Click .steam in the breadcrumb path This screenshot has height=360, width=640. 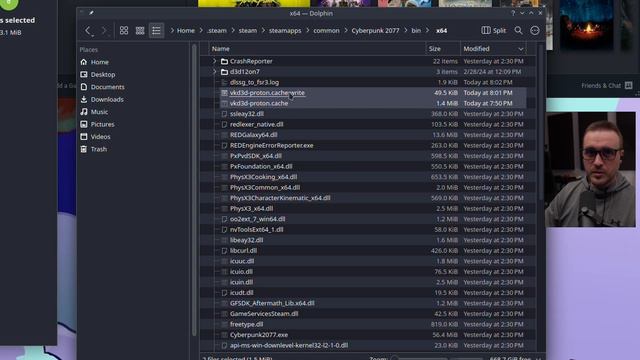pyautogui.click(x=217, y=31)
